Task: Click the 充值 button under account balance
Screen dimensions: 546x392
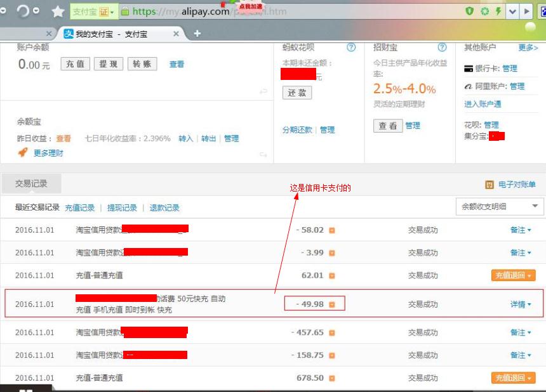Action: [x=75, y=64]
